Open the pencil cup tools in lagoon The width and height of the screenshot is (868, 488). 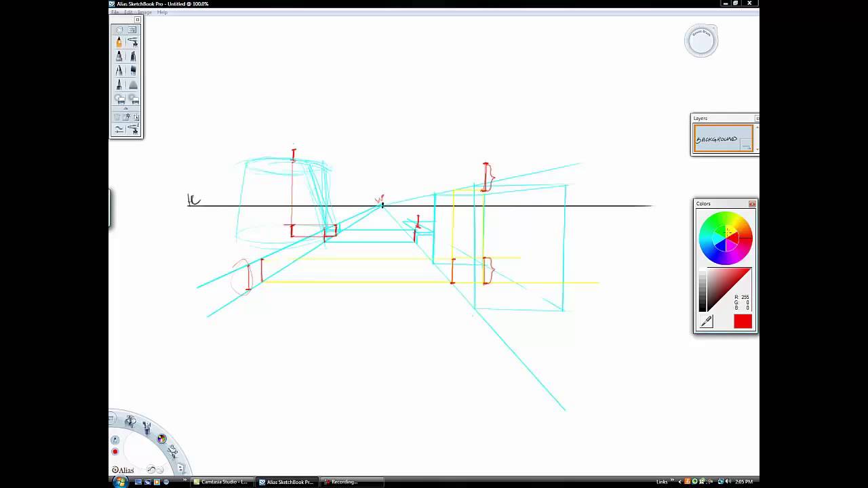147,428
